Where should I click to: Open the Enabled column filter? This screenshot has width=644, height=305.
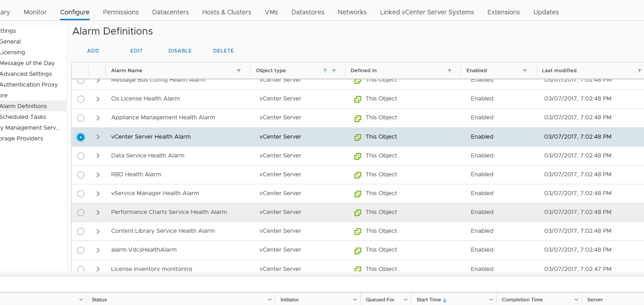[x=525, y=70]
